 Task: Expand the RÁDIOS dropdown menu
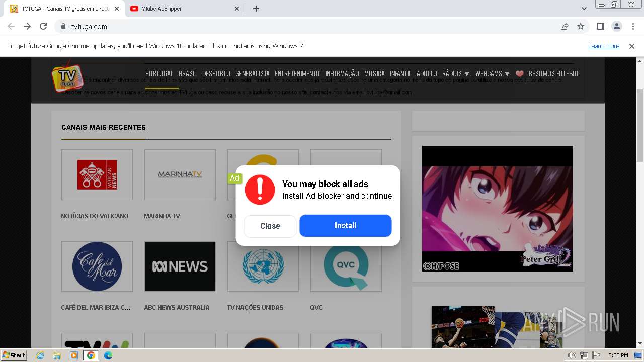(455, 73)
